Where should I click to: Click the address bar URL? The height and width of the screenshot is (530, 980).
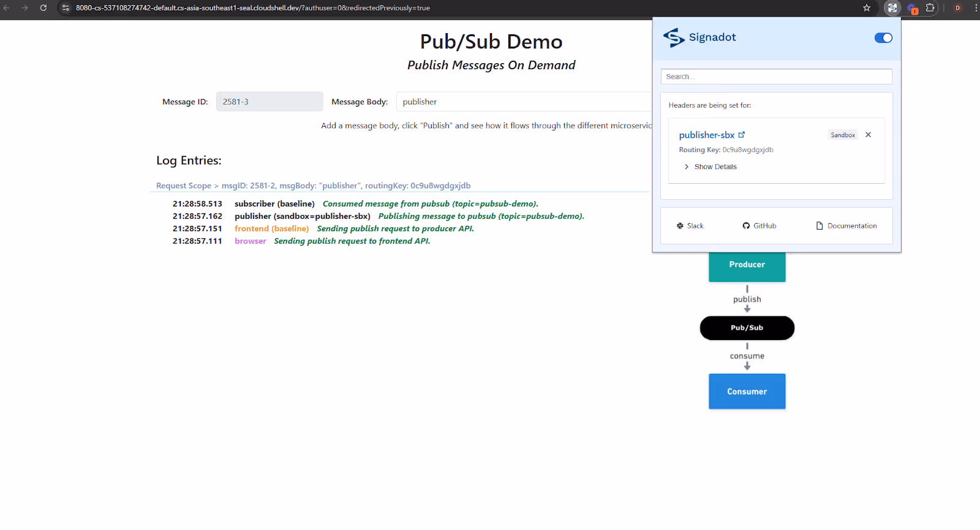[253, 8]
